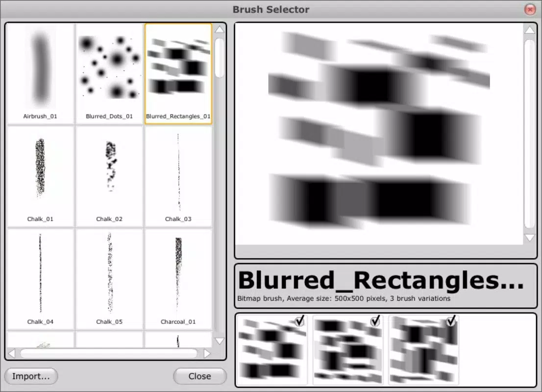Disable the third brush variation checkbox
542x392 pixels.
click(x=451, y=321)
